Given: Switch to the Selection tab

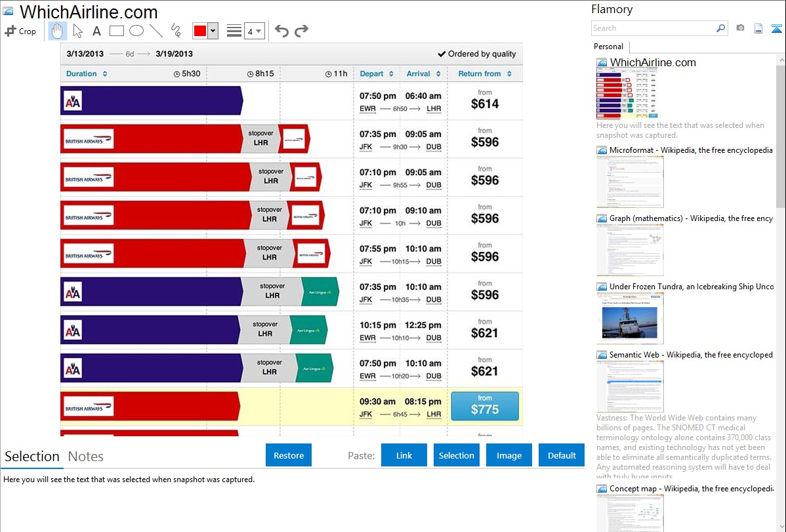Looking at the screenshot, I should (32, 457).
